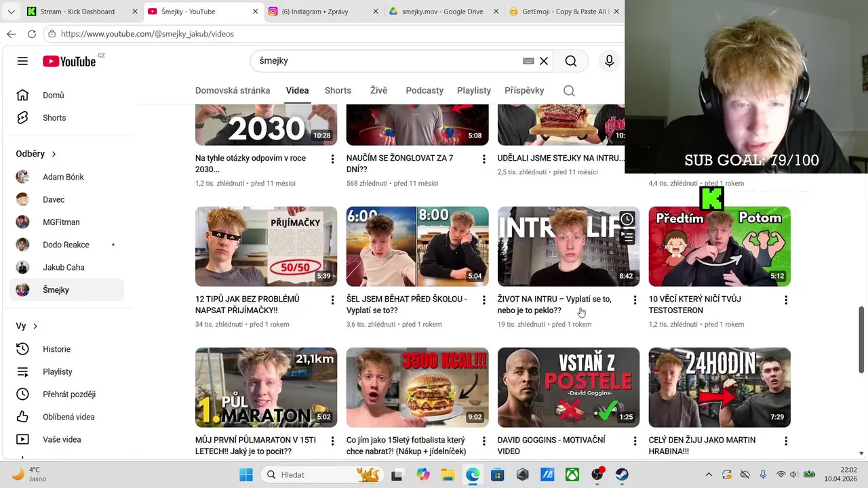Open more options for ŽONGLOVAT video
Image resolution: width=868 pixels, height=488 pixels.
point(484,159)
